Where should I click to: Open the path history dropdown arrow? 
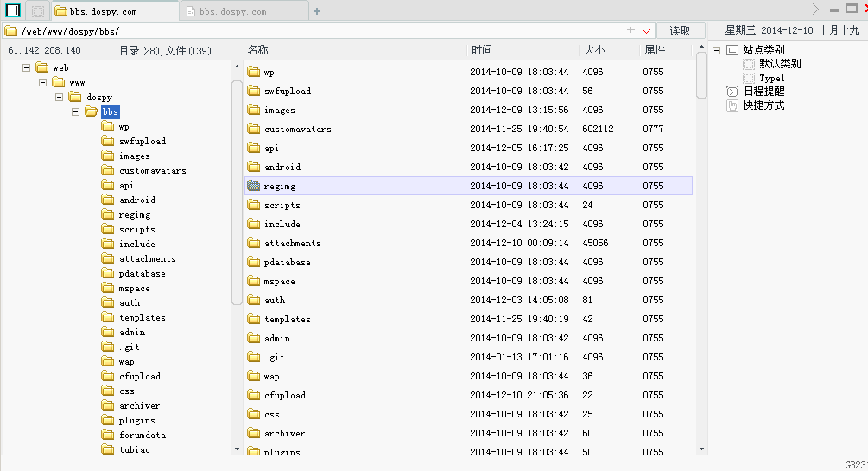pyautogui.click(x=646, y=31)
